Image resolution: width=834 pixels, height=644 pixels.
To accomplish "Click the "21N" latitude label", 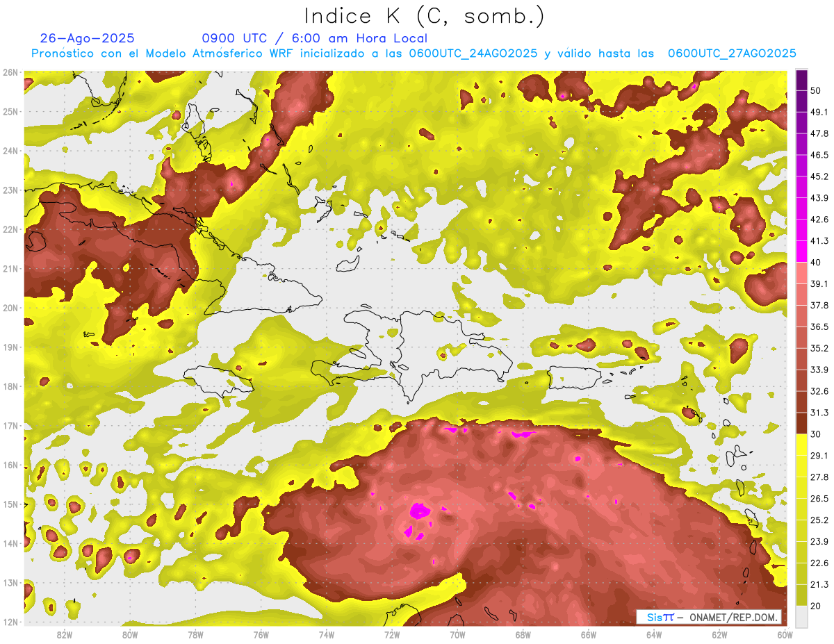I will [x=10, y=268].
